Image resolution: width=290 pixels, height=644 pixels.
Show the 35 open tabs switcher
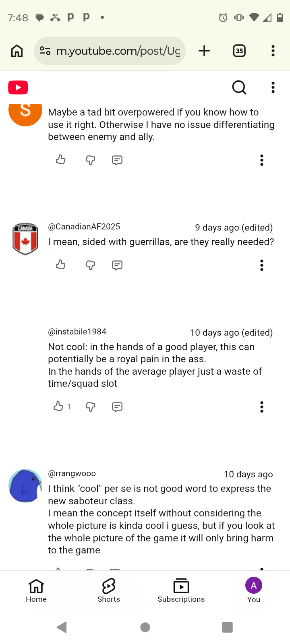pos(239,51)
